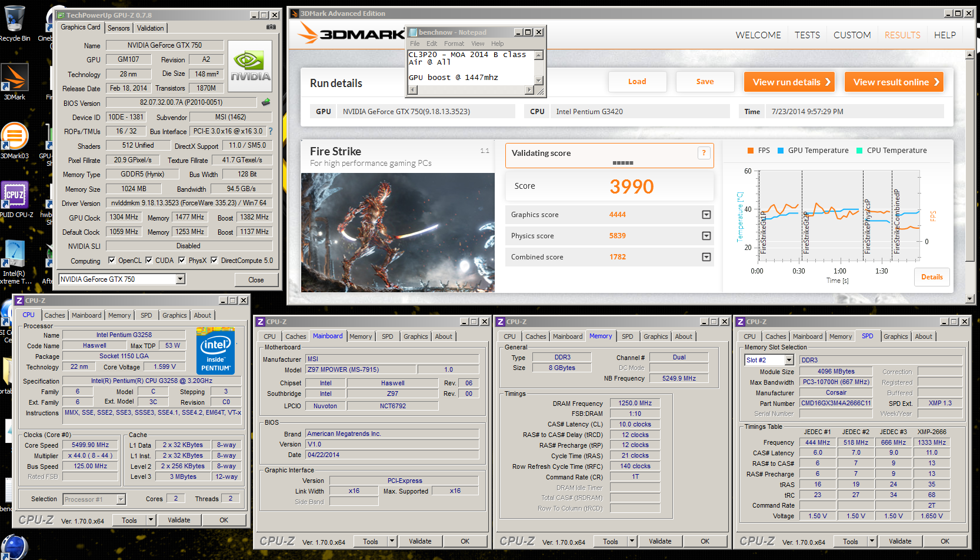Expand the Combined score details

pyautogui.click(x=706, y=257)
